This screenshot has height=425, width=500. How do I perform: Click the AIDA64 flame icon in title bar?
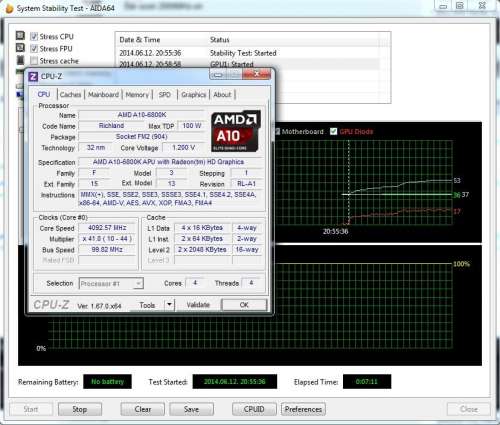click(x=9, y=8)
